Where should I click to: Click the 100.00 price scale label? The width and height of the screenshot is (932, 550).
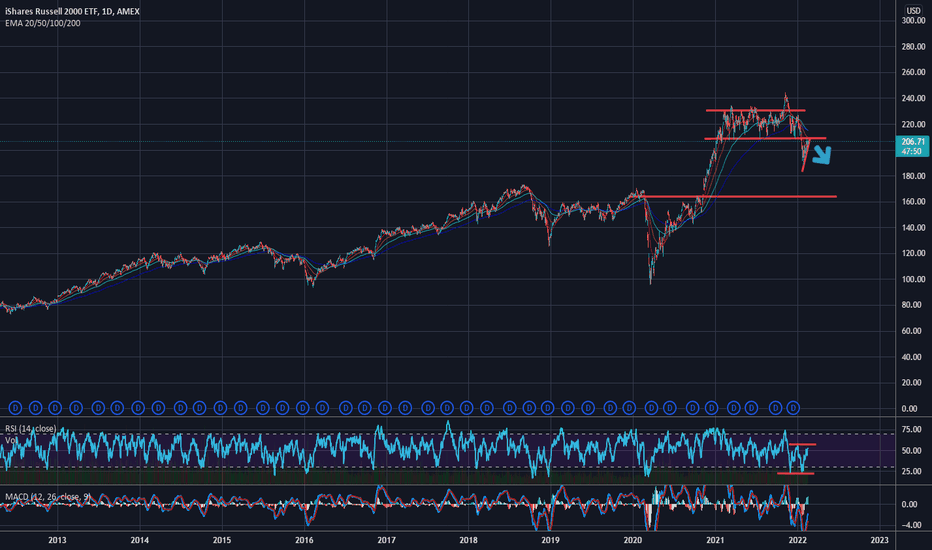coord(913,279)
